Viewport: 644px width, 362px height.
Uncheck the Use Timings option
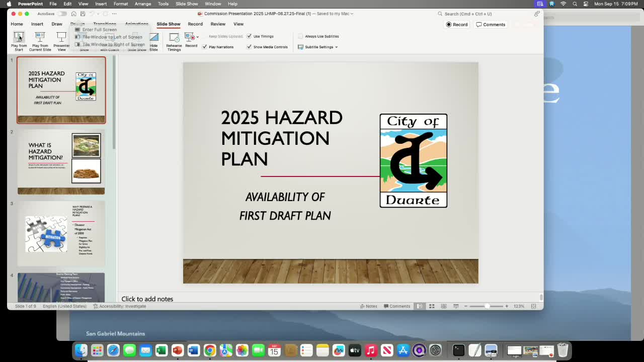coord(250,36)
